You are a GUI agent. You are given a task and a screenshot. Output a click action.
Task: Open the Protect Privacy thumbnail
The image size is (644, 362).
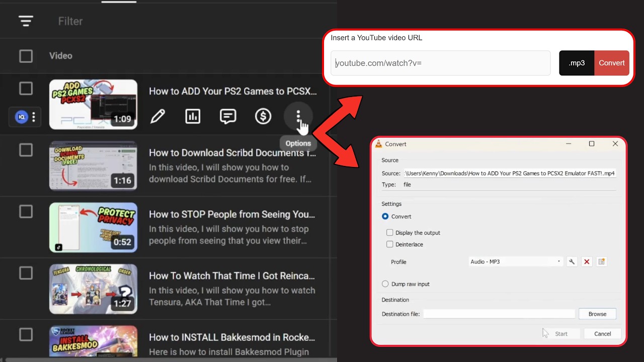93,227
